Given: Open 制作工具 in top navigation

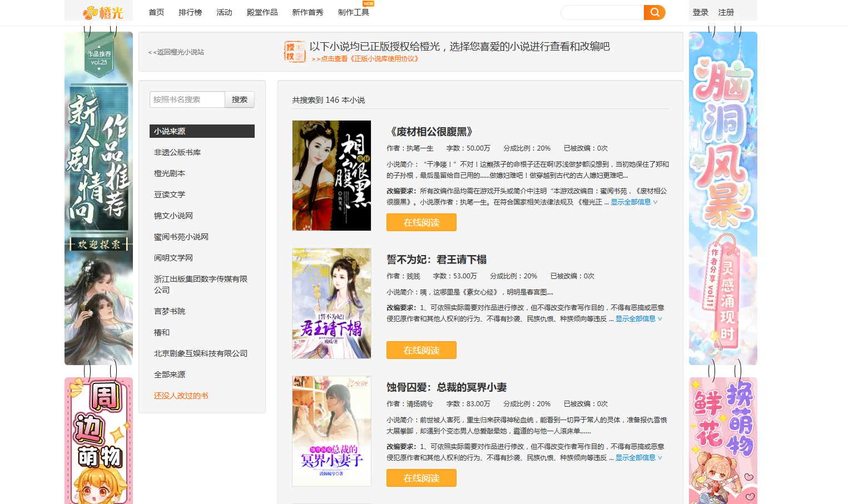Looking at the screenshot, I should (353, 12).
